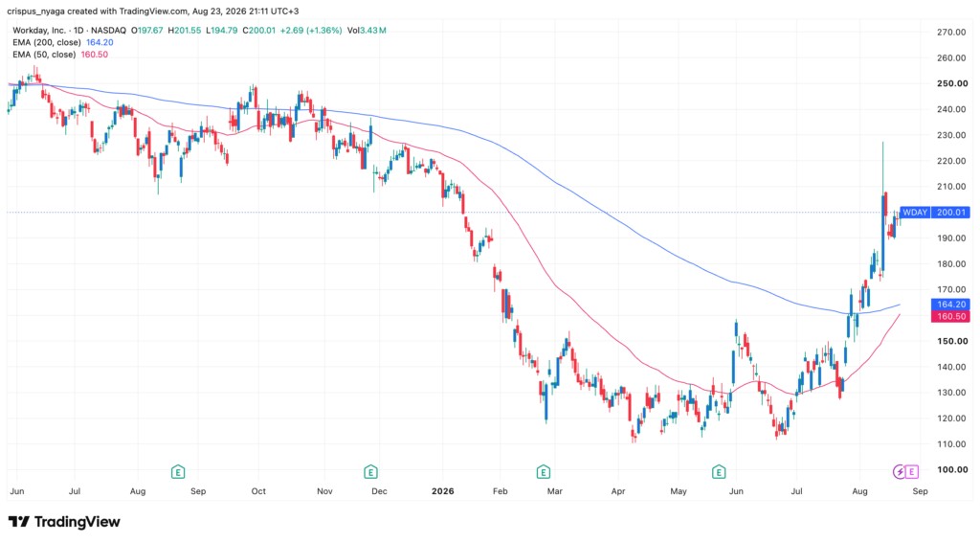Viewport: 980px width, 543px height.
Task: Select the low value 'L194.79'
Action: [222, 30]
